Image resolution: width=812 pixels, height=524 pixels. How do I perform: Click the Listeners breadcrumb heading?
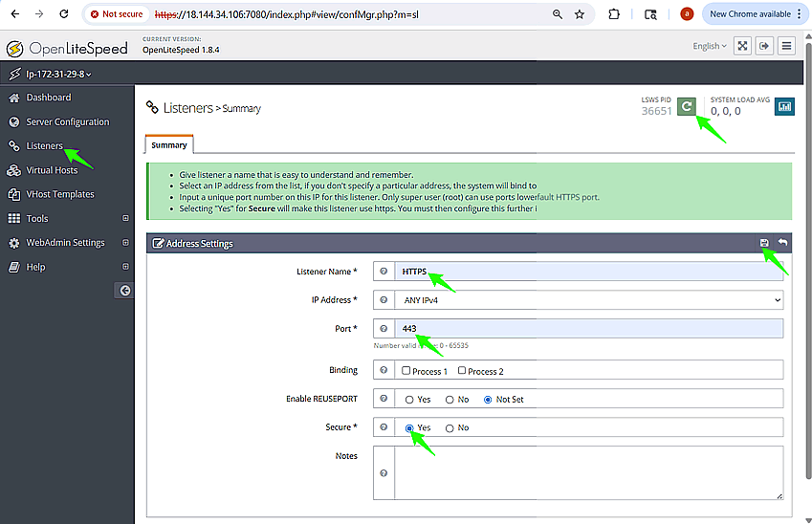188,108
